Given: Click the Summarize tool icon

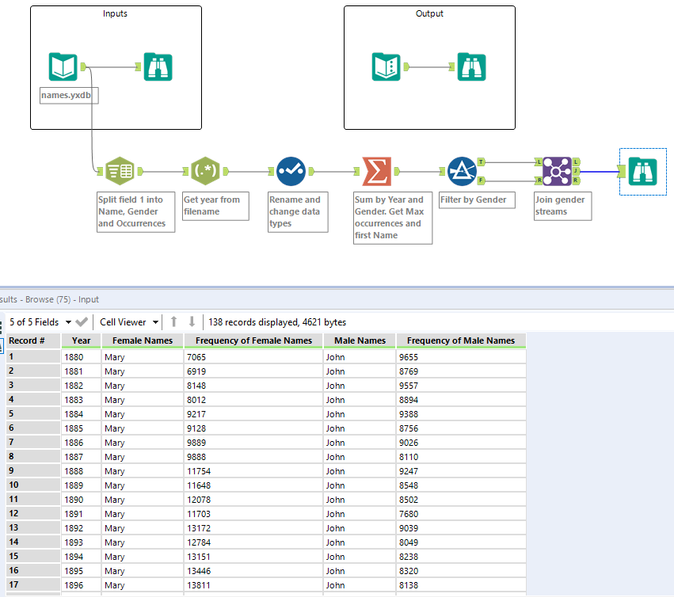Looking at the screenshot, I should pos(375,172).
